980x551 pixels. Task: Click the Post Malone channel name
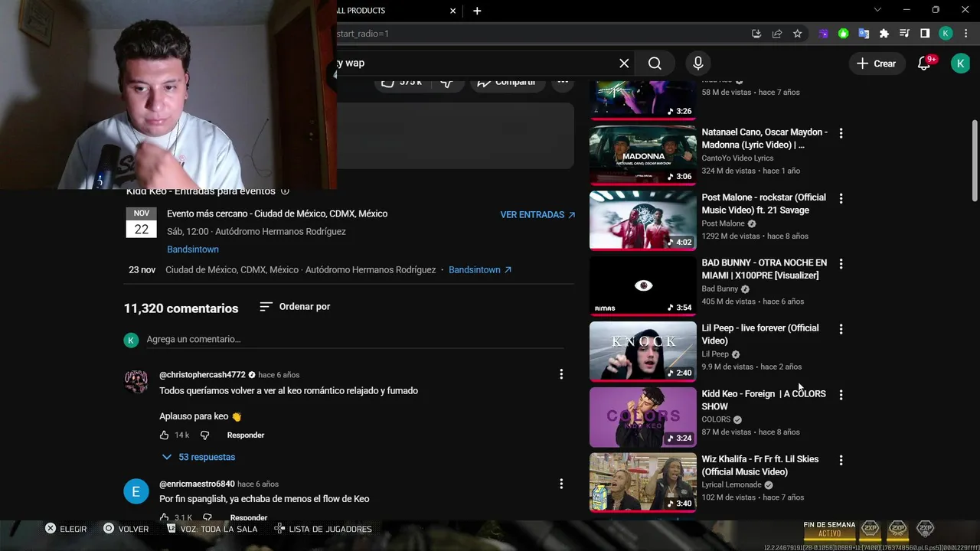[x=723, y=223]
